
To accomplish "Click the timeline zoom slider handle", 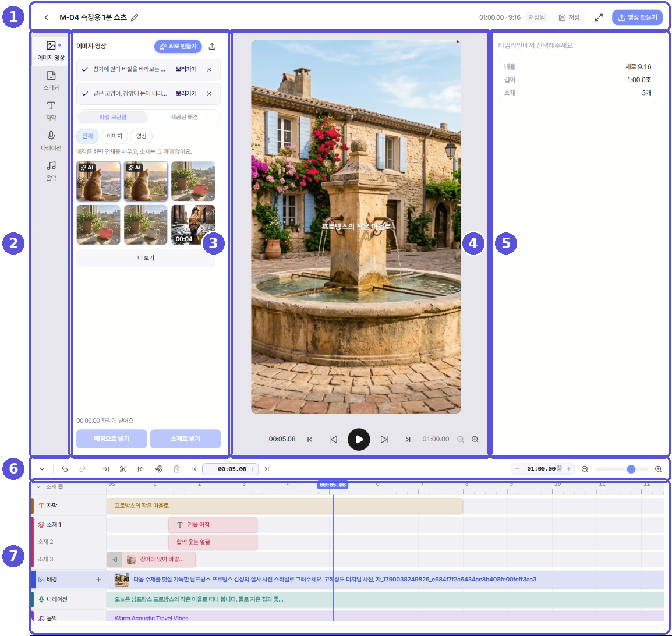I will (x=631, y=469).
